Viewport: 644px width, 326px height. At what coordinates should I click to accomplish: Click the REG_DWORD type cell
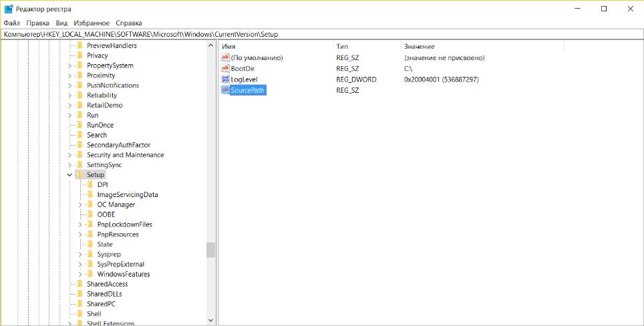coord(356,79)
